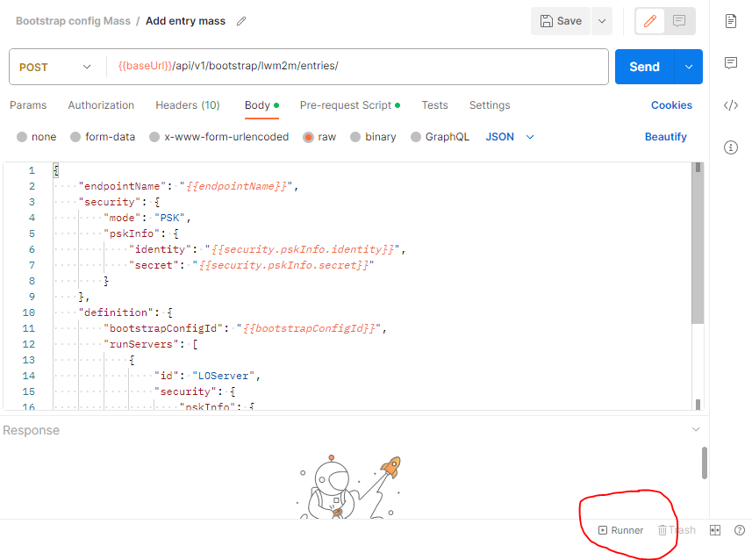752x560 pixels.
Task: Click the {{security.pskInfo.secret}} variable
Action: pyautogui.click(x=284, y=265)
